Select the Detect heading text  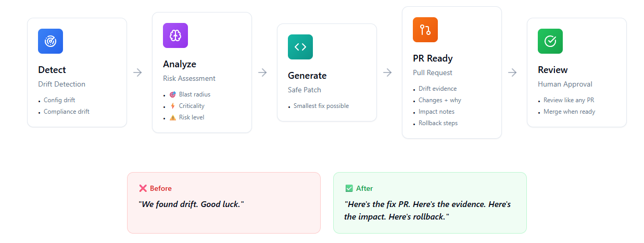(x=52, y=70)
